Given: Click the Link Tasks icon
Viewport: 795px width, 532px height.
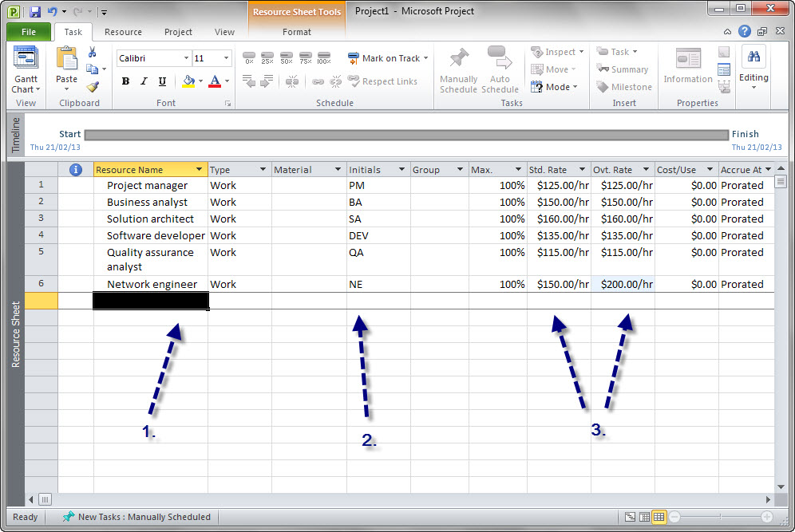Looking at the screenshot, I should click(x=318, y=81).
